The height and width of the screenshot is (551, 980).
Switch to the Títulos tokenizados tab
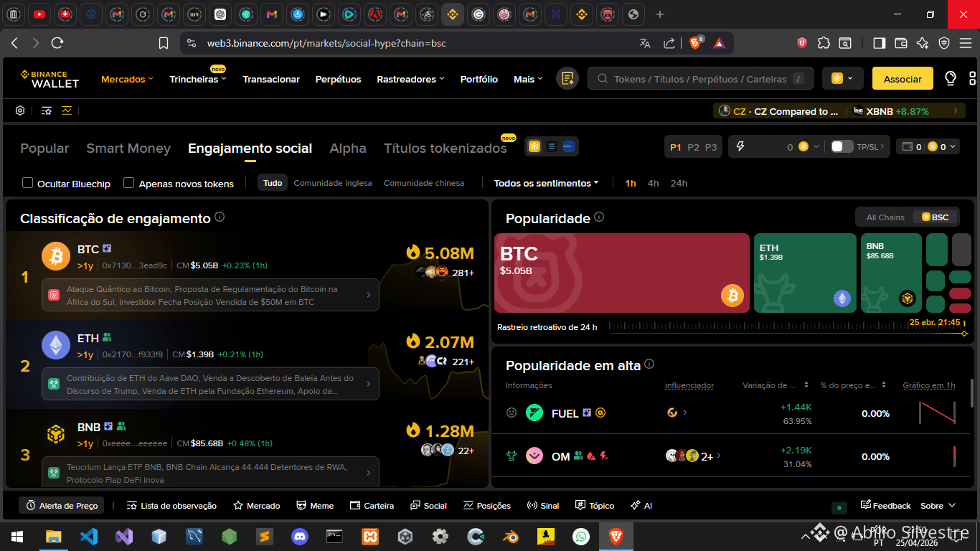coord(446,149)
